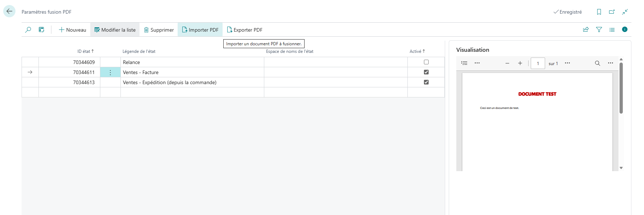Screen dimensions: 644x215
Task: Click Ventes - Expédition (depuis la commande) cell
Action: 192,82
